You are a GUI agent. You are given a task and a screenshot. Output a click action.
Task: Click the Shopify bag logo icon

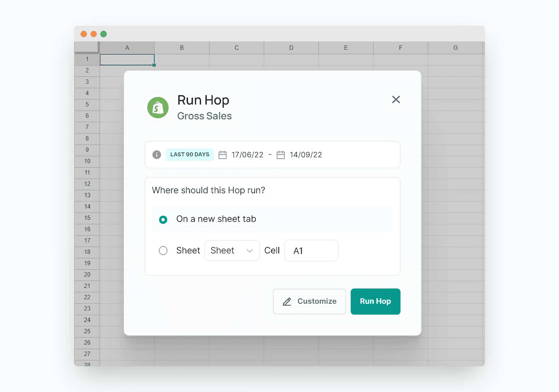[158, 108]
